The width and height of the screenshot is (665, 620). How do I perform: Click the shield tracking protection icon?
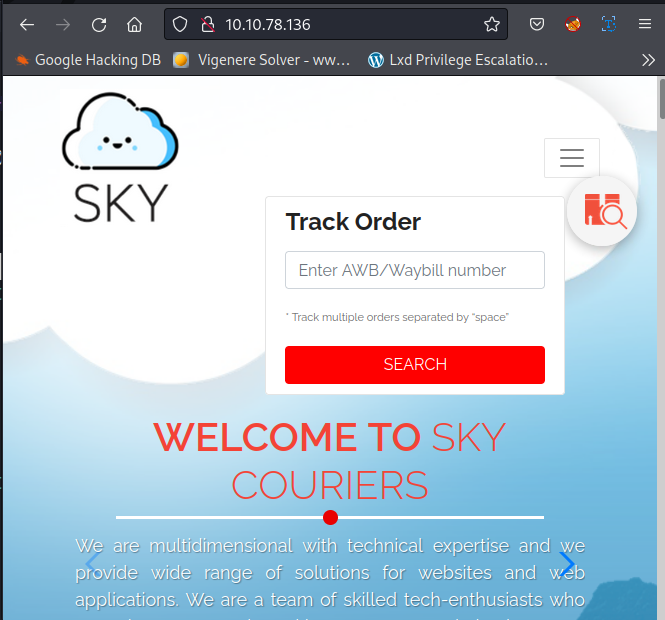[x=180, y=25]
